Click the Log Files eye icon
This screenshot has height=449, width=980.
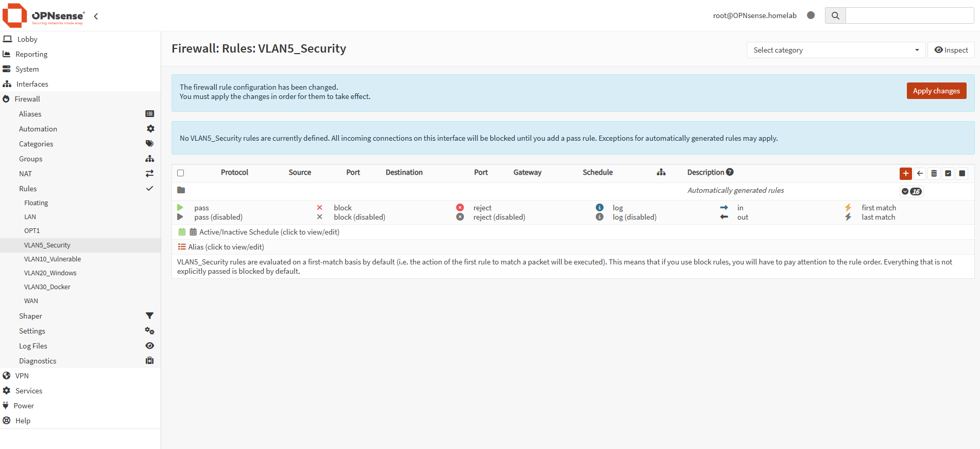(150, 346)
